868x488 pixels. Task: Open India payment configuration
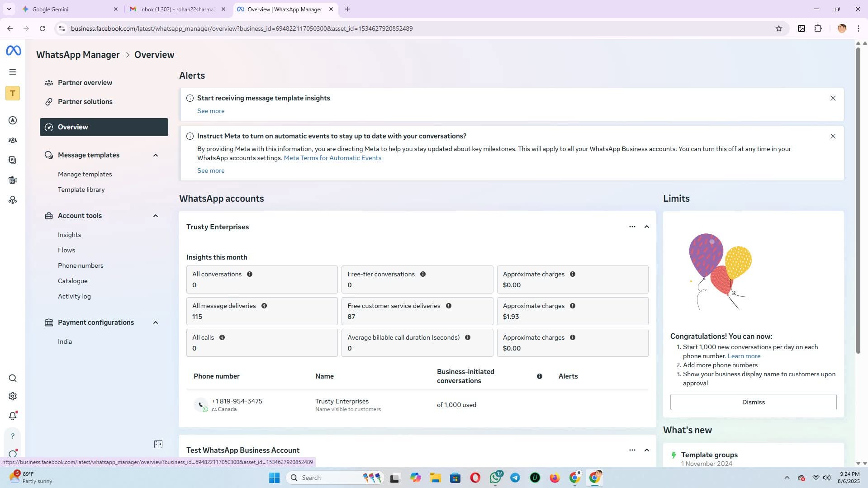pyautogui.click(x=65, y=341)
